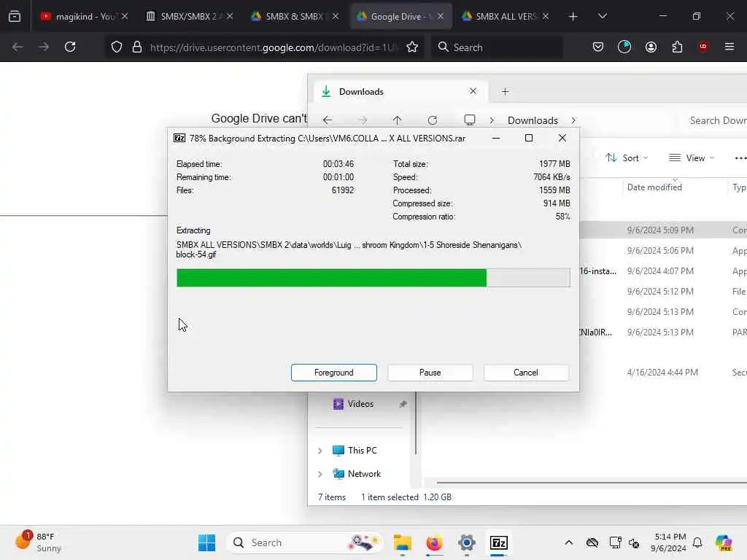Expand the This PC tree node
The height and width of the screenshot is (560, 747).
pyautogui.click(x=320, y=451)
